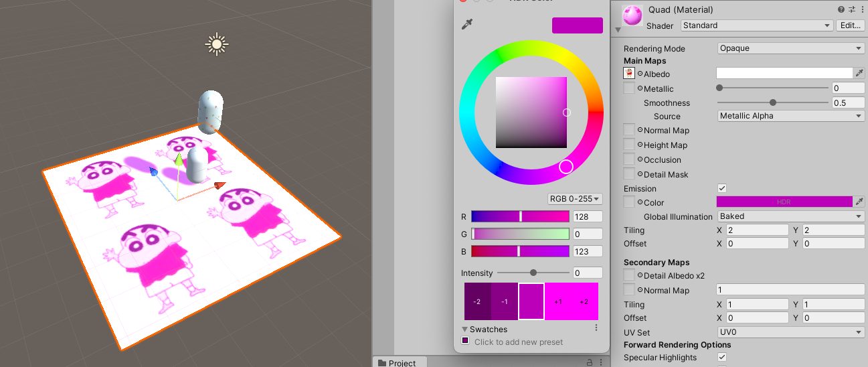Open the Height Map object picker circle

(640, 145)
